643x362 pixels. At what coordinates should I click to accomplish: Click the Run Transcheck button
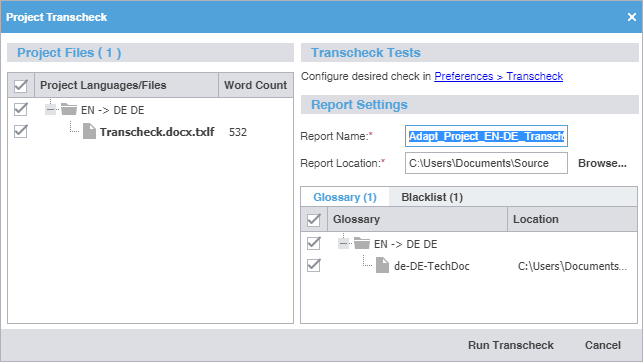coord(511,345)
